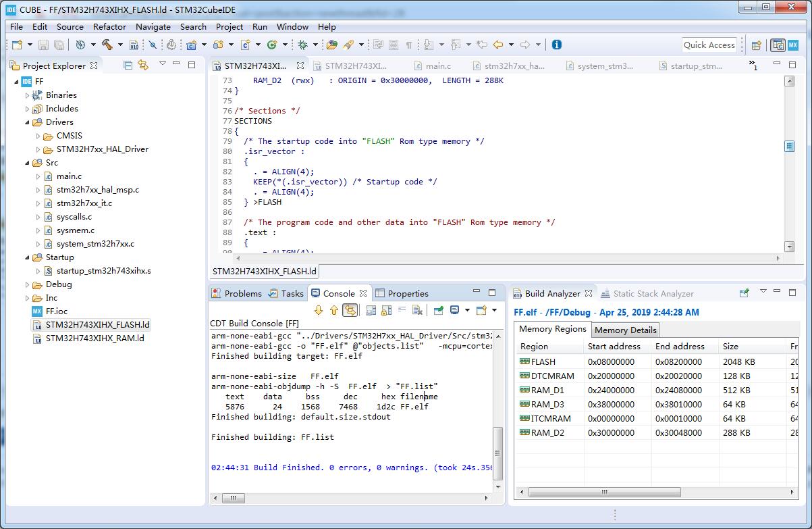This screenshot has width=812, height=529.
Task: Click console Next Error down arrow
Action: pyautogui.click(x=319, y=310)
